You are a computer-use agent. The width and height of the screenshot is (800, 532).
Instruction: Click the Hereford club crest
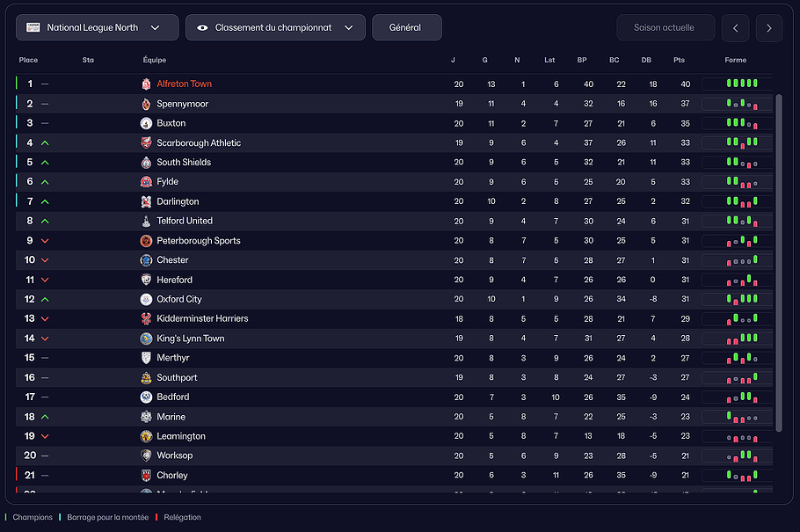[145, 280]
